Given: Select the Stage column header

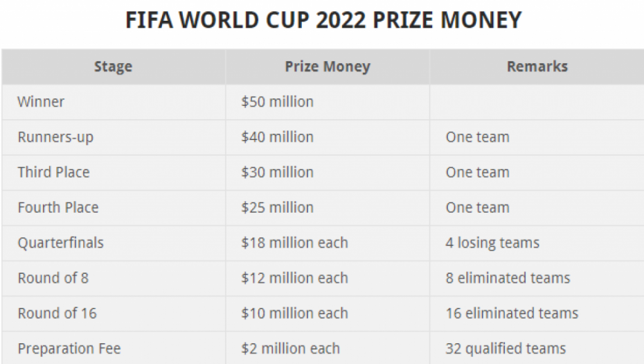Looking at the screenshot, I should point(114,67).
